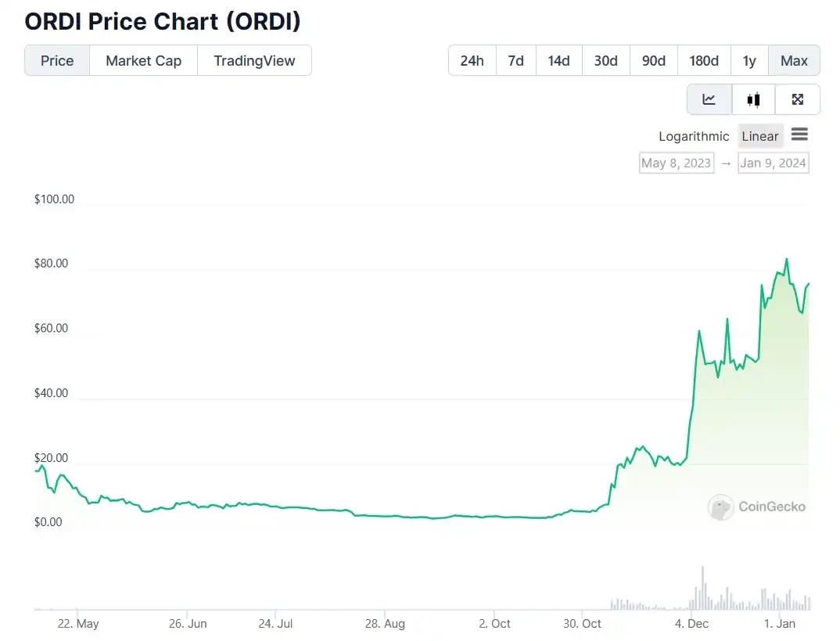Toggle the Logarithmic scale option
Screen dimensions: 840x641
694,136
